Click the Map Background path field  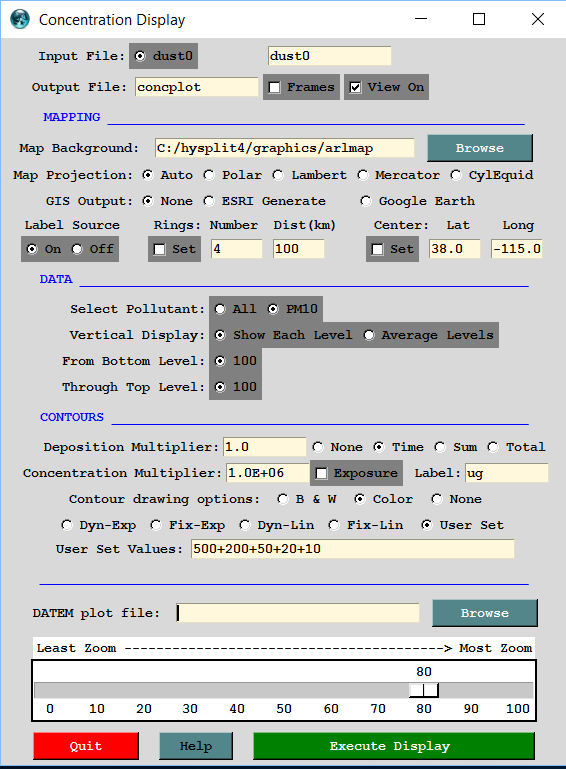point(284,148)
